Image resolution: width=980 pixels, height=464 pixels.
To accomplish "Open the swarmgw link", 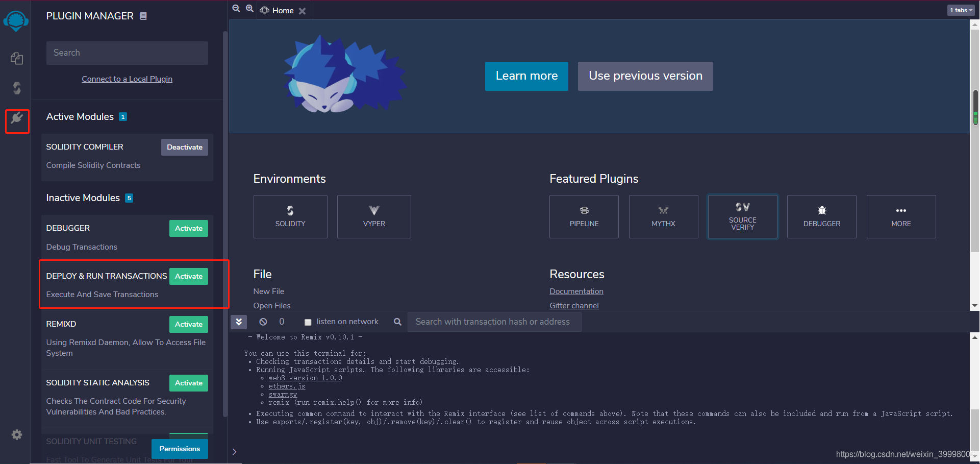I will [283, 394].
